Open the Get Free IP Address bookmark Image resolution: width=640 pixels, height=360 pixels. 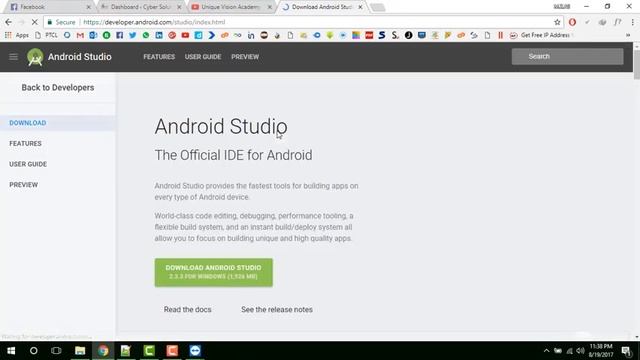[x=541, y=36]
